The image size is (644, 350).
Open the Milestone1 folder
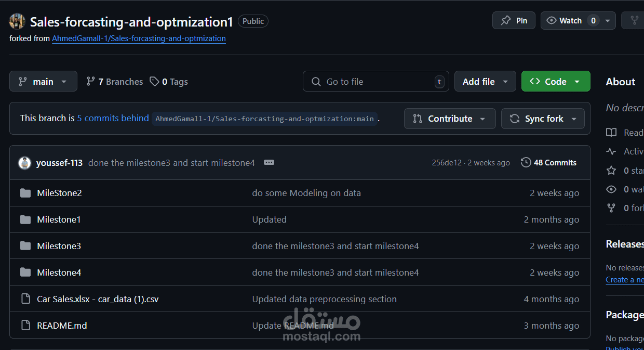point(59,219)
